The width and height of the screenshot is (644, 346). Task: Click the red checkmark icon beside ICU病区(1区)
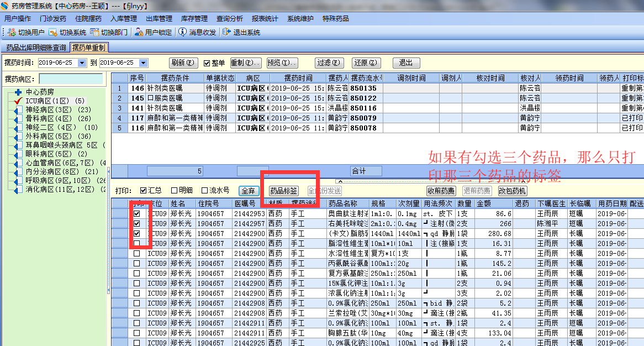tap(18, 101)
